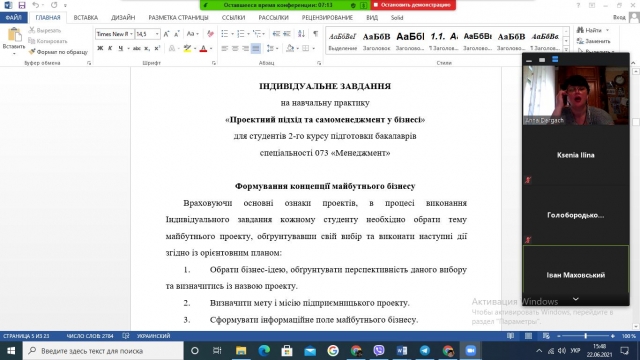Toggle superscript (x²) formatting
This screenshot has height=360, width=640.
coord(157,49)
